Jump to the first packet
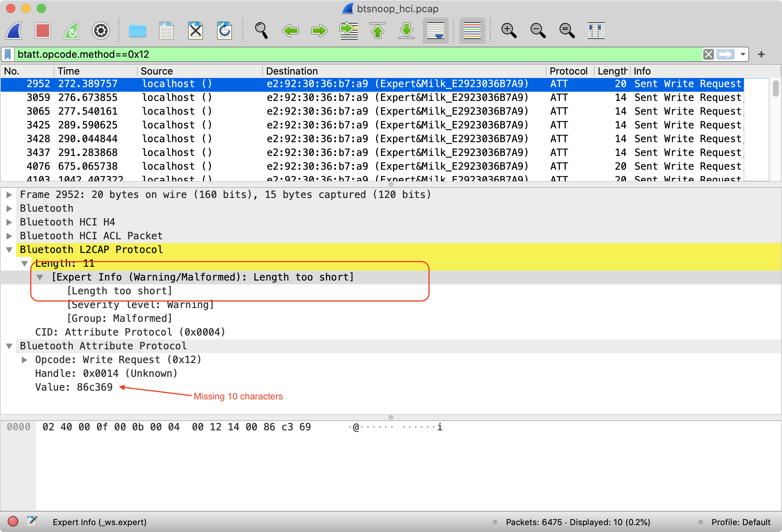The image size is (782, 532). point(378,31)
